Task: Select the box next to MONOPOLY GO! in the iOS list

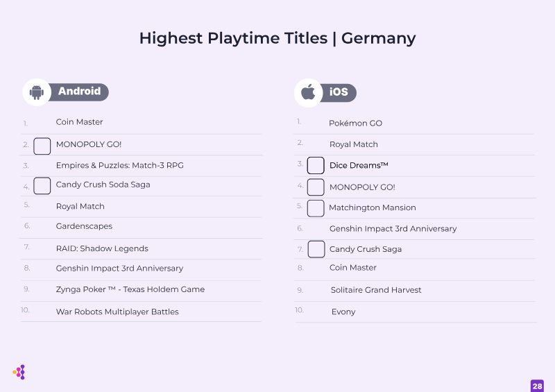Action: click(316, 187)
